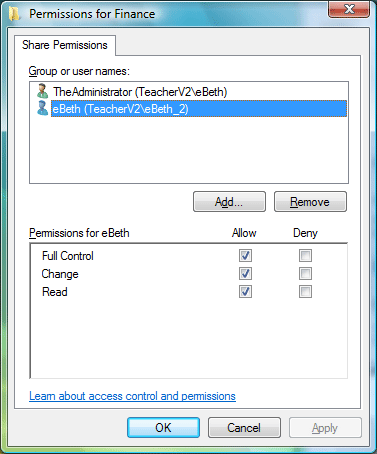
Task: Select the Share Permissions tab
Action: coord(65,45)
